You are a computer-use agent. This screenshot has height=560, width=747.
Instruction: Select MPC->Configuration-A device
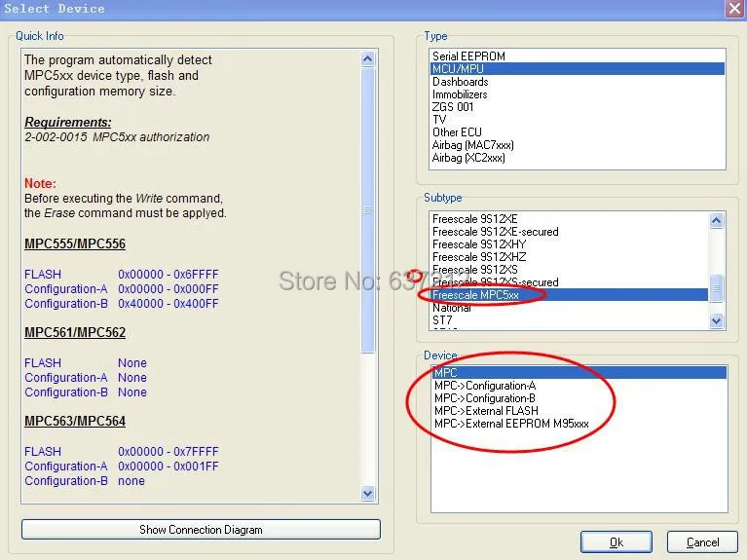pos(579,385)
